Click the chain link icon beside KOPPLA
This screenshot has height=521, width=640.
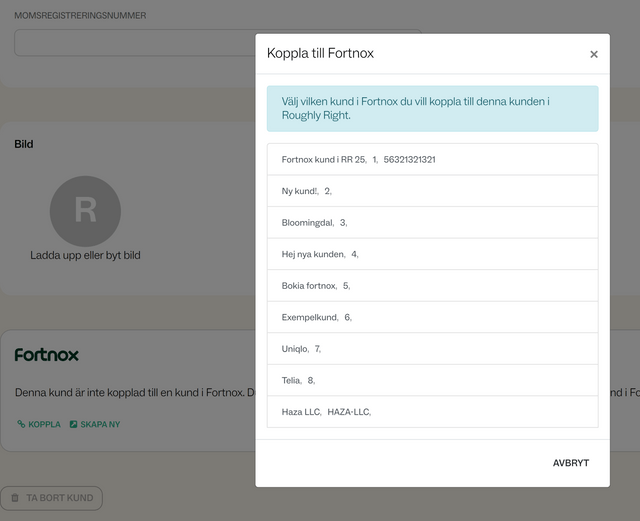click(x=21, y=424)
